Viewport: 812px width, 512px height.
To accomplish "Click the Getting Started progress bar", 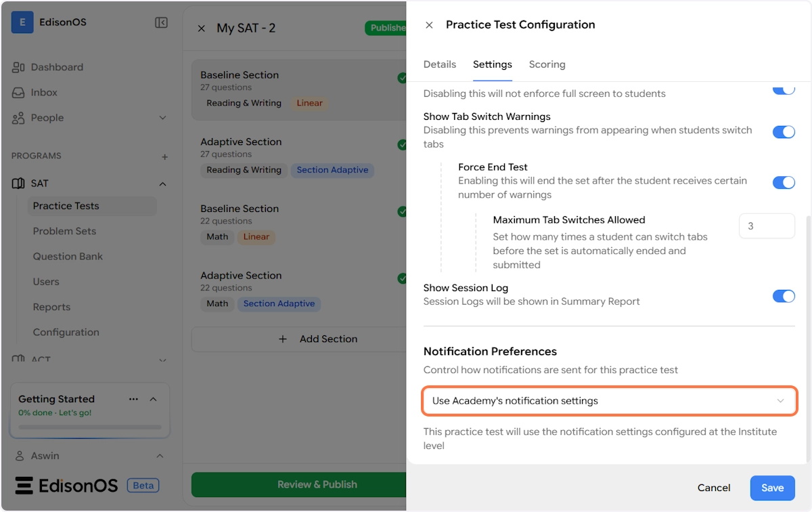I will click(x=90, y=427).
